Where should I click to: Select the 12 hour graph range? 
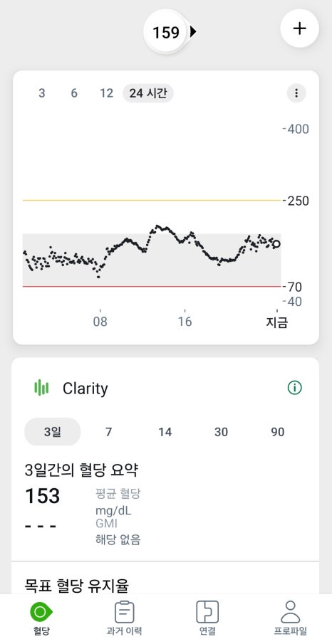tap(107, 93)
